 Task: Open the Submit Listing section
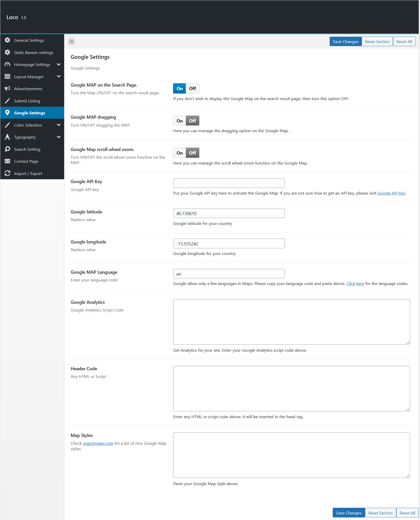(x=32, y=101)
